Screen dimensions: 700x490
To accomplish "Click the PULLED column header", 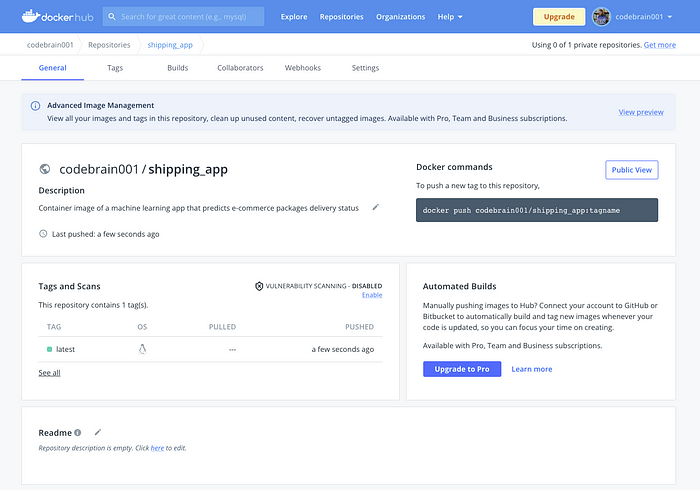I will click(222, 327).
